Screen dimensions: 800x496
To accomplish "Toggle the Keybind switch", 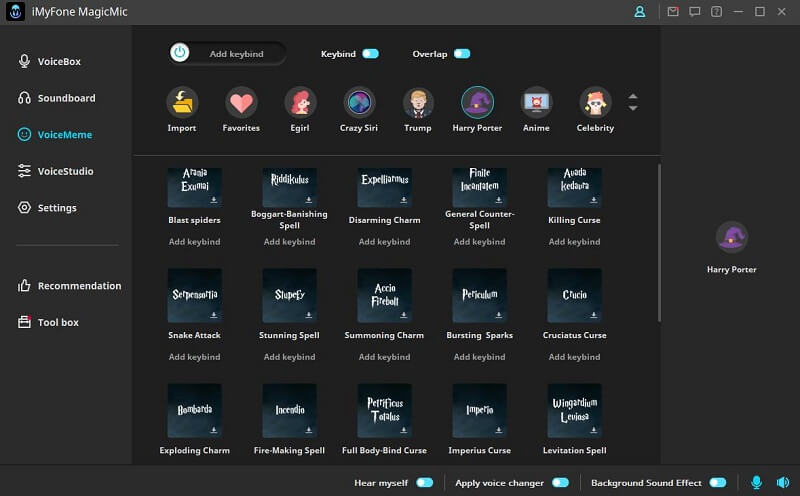I will tap(370, 54).
